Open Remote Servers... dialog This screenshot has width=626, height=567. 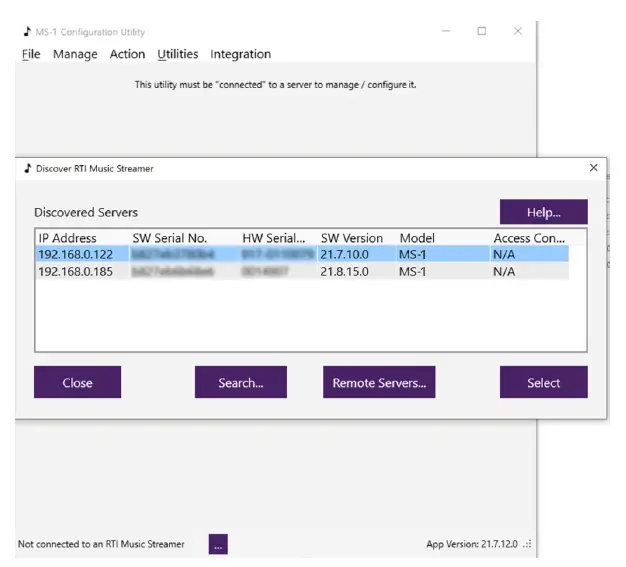(x=379, y=382)
